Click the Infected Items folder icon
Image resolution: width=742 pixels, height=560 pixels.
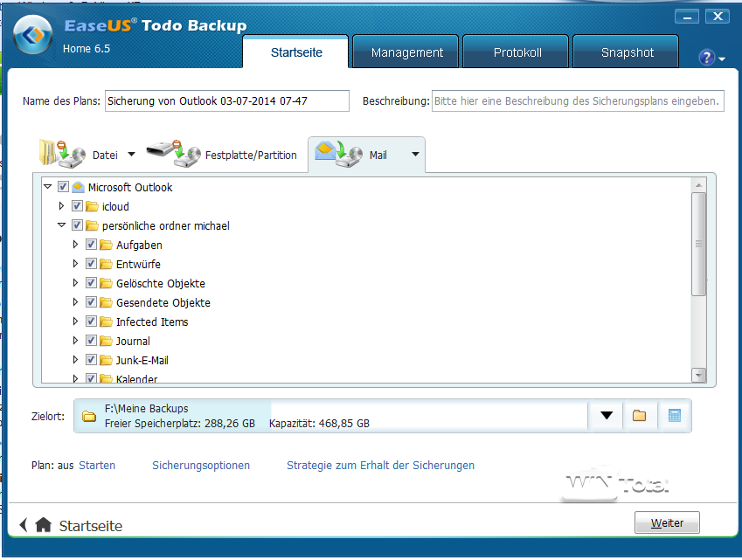(x=106, y=321)
